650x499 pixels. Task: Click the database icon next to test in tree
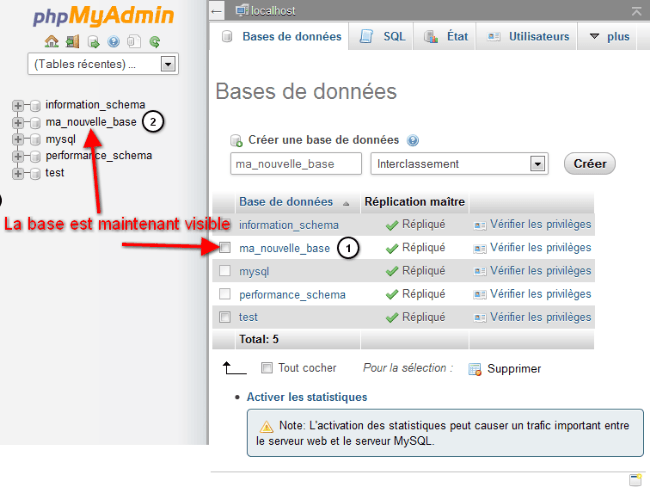coord(35,173)
